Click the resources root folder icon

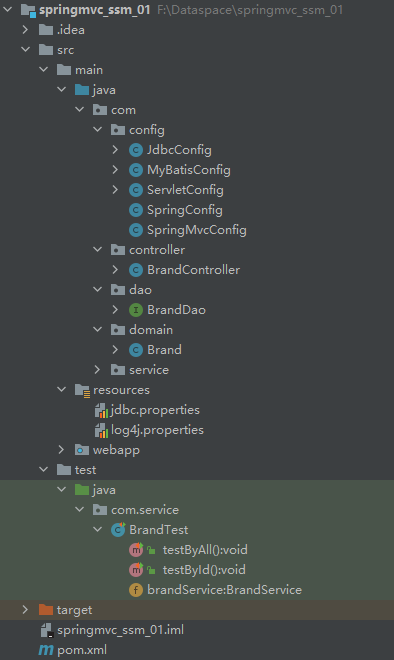point(83,391)
